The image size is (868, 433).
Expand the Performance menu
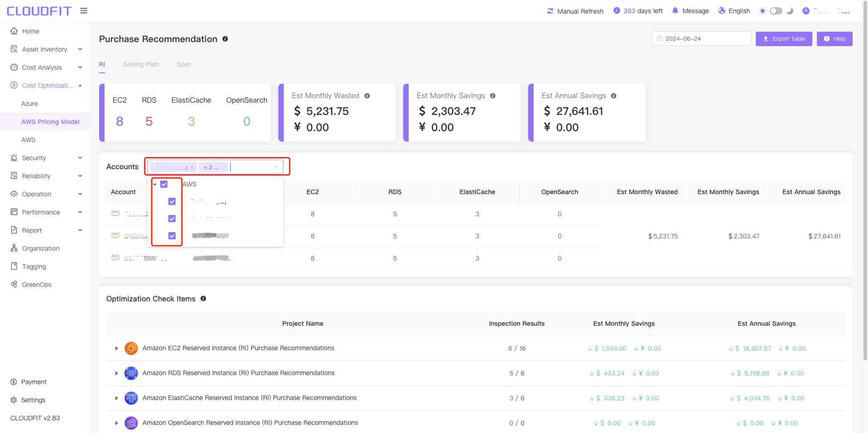tap(80, 212)
